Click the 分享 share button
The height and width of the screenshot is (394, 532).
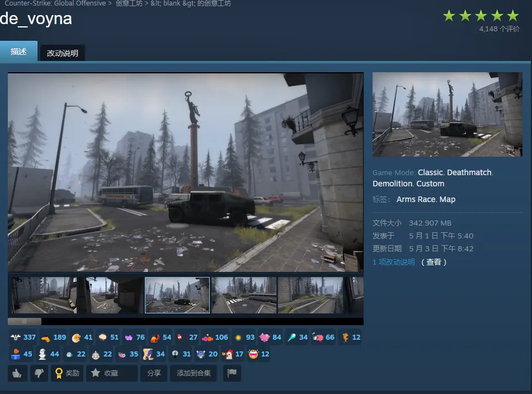click(153, 373)
